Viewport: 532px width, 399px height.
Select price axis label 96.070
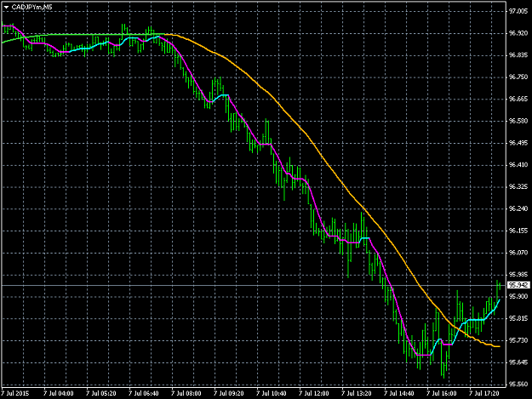coord(518,253)
